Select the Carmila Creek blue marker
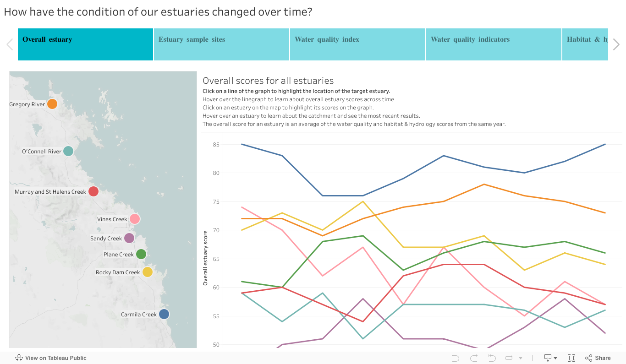Viewport: 626px width, 364px height. pos(164,314)
